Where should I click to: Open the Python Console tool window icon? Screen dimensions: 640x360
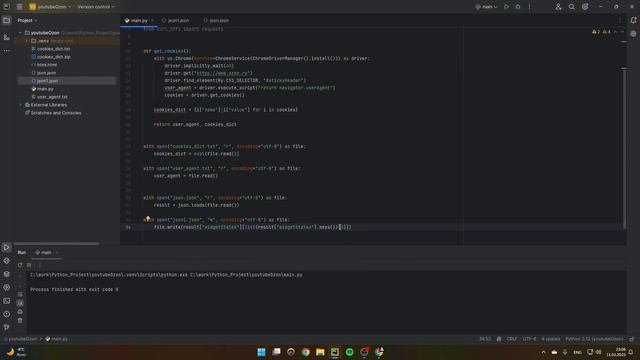pos(7,261)
